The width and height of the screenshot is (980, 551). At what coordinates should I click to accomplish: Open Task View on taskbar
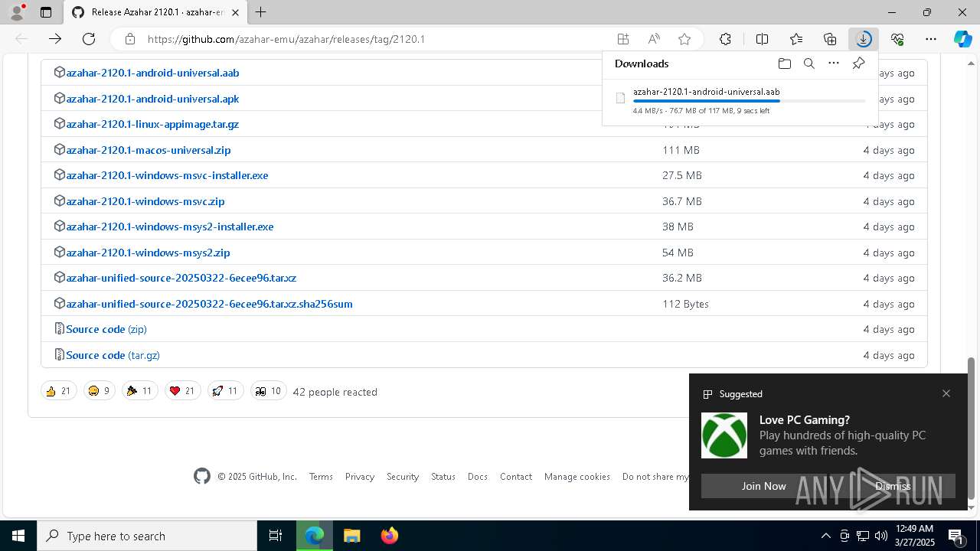pyautogui.click(x=276, y=536)
